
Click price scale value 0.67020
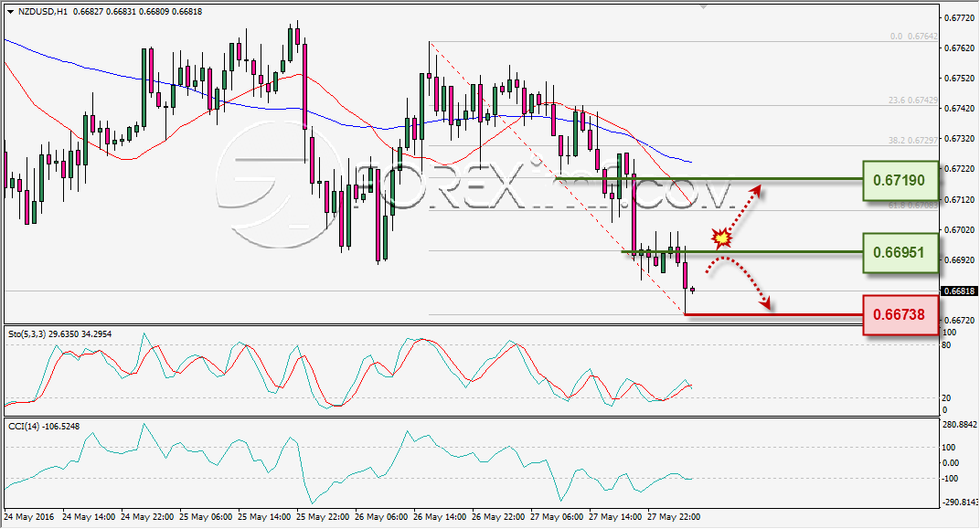tap(959, 230)
